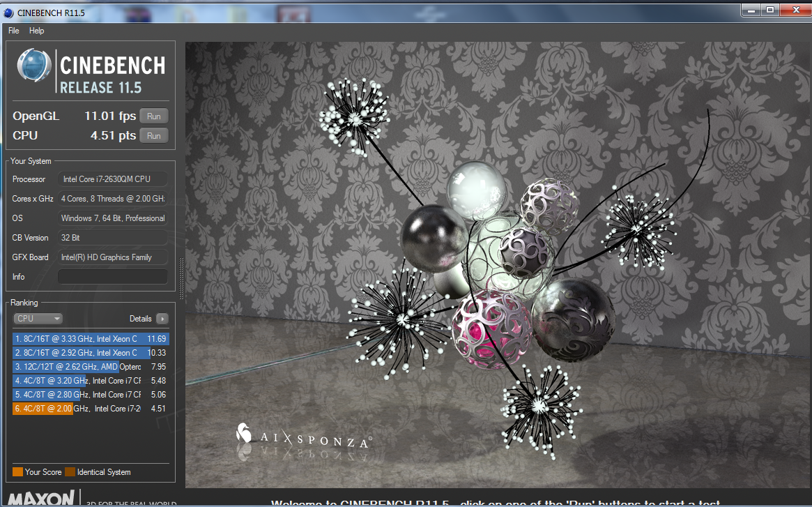Click the rendered scene preview image
This screenshot has height=507, width=812.
point(498,264)
